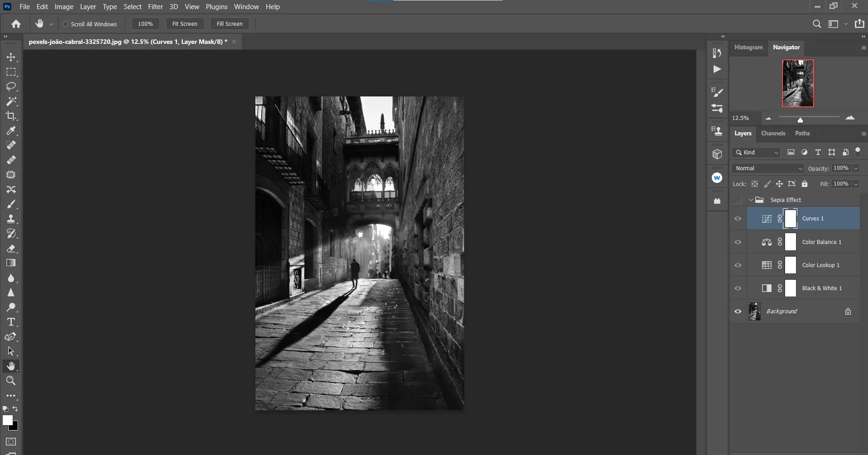Collapse the Sepia Effect group
Image resolution: width=868 pixels, height=455 pixels.
click(x=752, y=200)
